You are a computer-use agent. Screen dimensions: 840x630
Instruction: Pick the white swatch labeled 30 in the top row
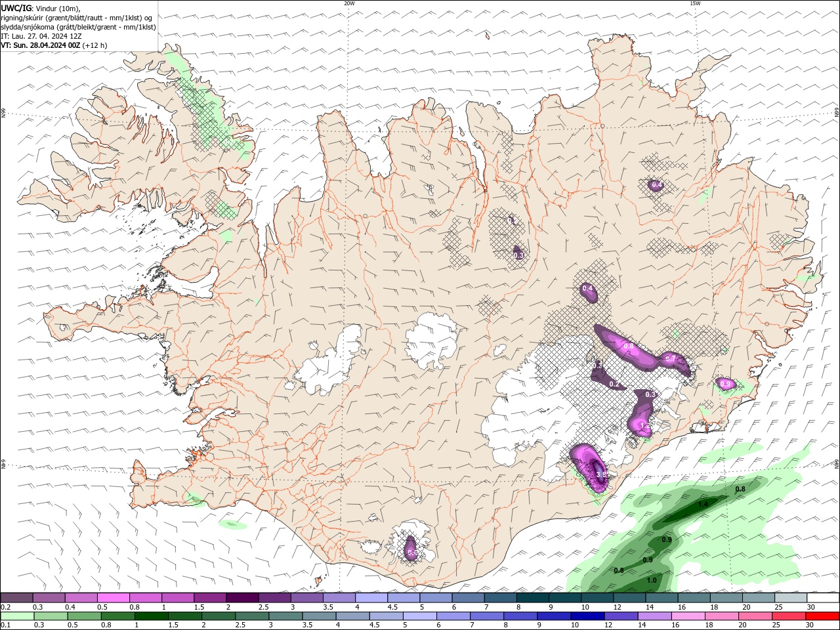[x=823, y=598]
